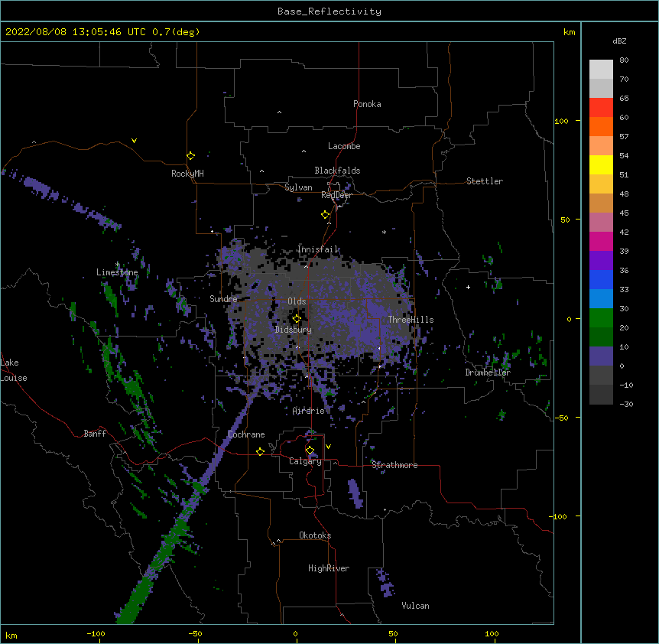Screen dimensions: 659x644
Task: Select the white asterisk marker above Limestone
Action: (x=117, y=265)
